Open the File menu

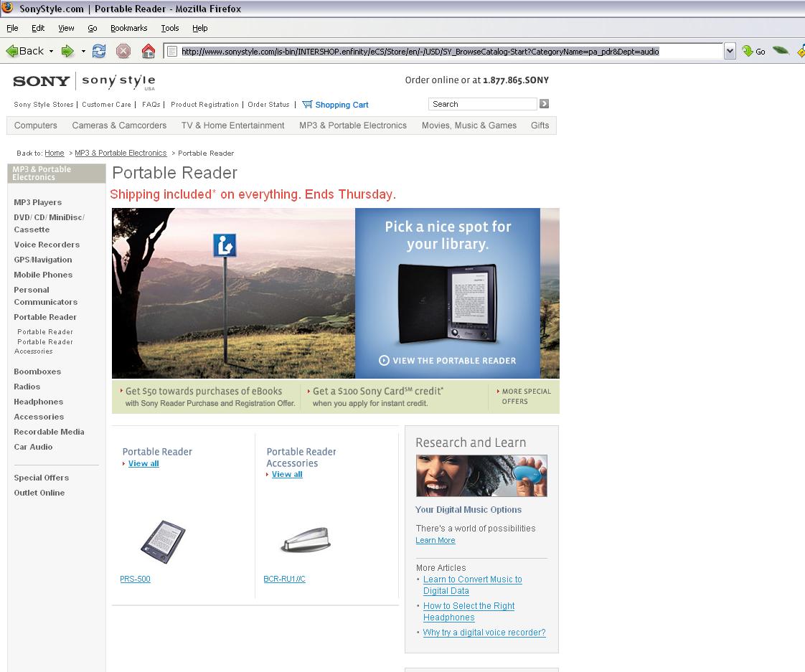12,28
